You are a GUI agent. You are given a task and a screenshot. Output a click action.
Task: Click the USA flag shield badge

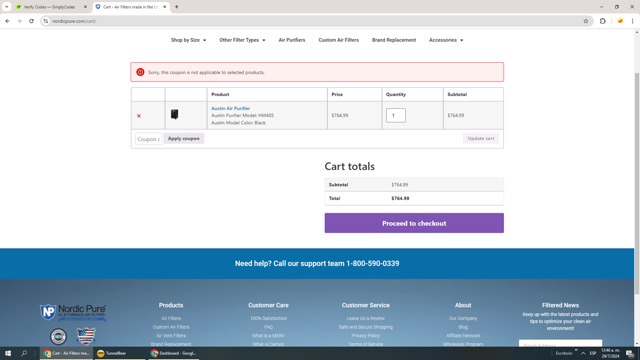[86, 336]
